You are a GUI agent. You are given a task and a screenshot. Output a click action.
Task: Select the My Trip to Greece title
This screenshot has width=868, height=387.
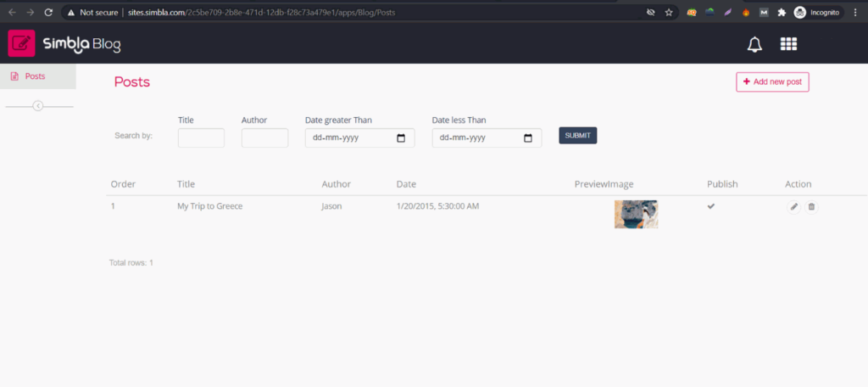click(210, 206)
